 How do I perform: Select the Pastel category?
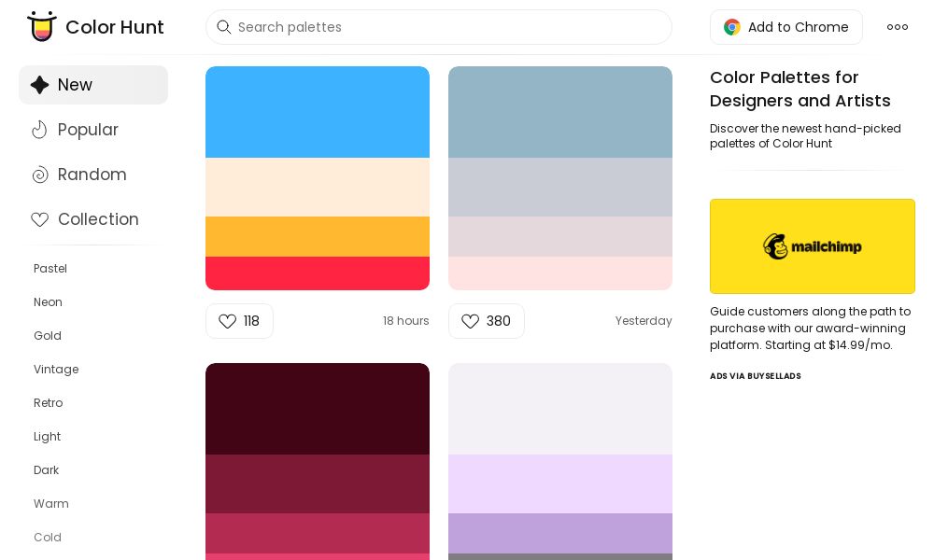click(x=50, y=269)
